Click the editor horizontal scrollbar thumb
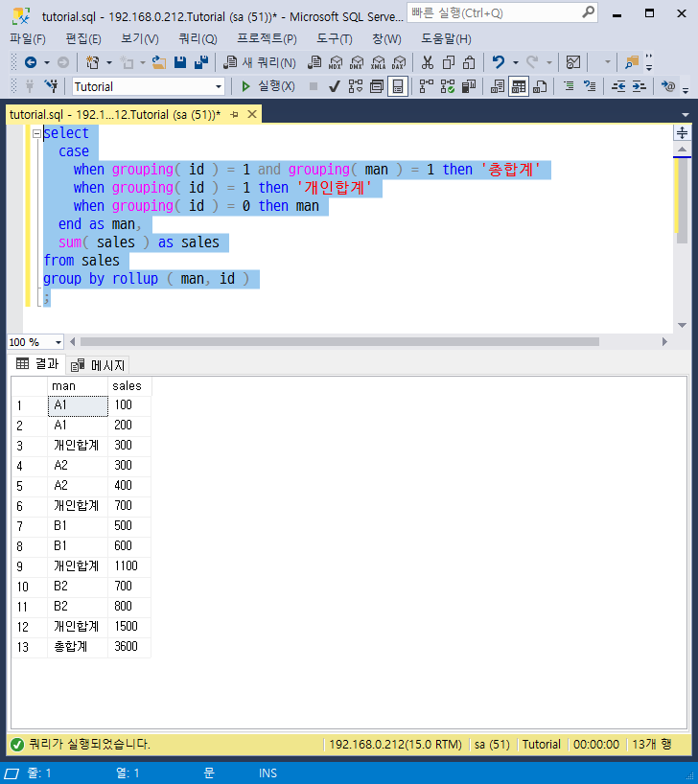698x784 pixels. click(x=339, y=342)
